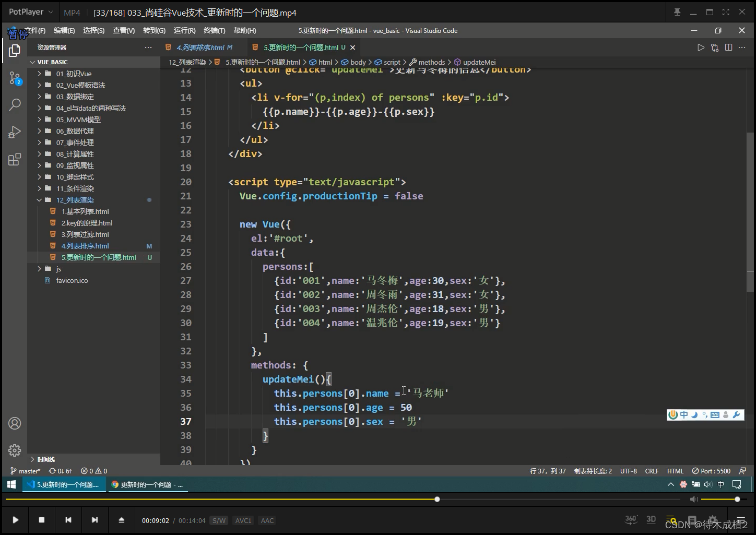Toggle the moon half-width icon on the IME toolbar
This screenshot has height=535, width=756.
(694, 415)
